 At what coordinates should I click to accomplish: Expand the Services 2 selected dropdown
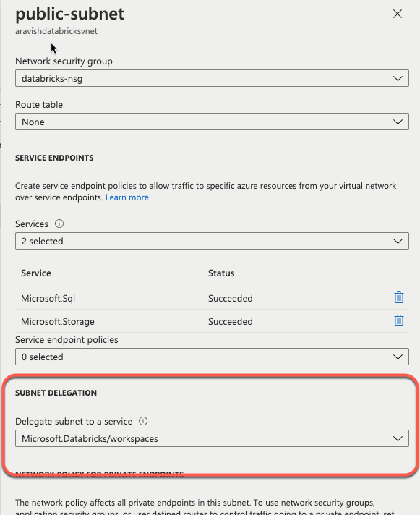(212, 241)
